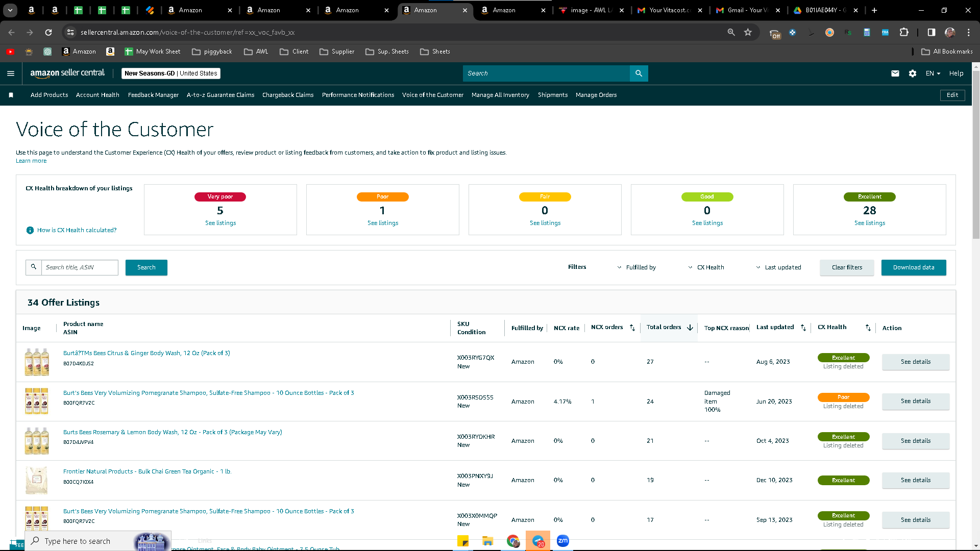Sort by Total orders down arrow
Screen dimensions: 980x551
(x=690, y=328)
